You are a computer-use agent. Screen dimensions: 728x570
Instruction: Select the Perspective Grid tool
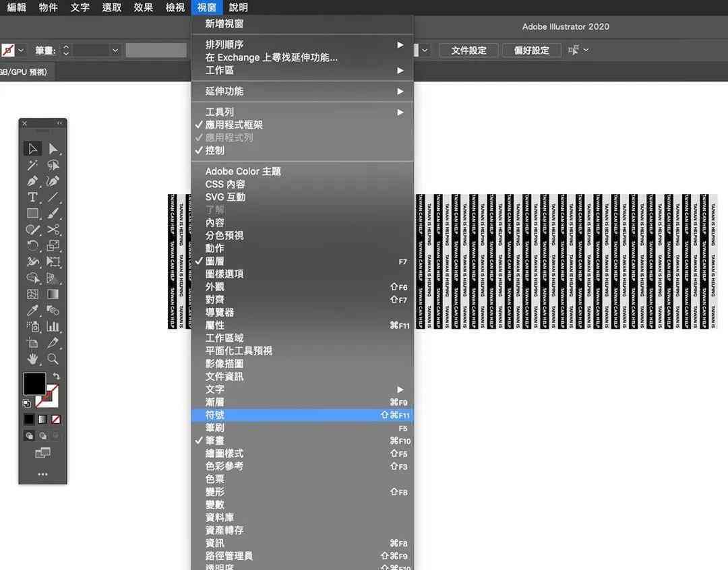pyautogui.click(x=53, y=278)
